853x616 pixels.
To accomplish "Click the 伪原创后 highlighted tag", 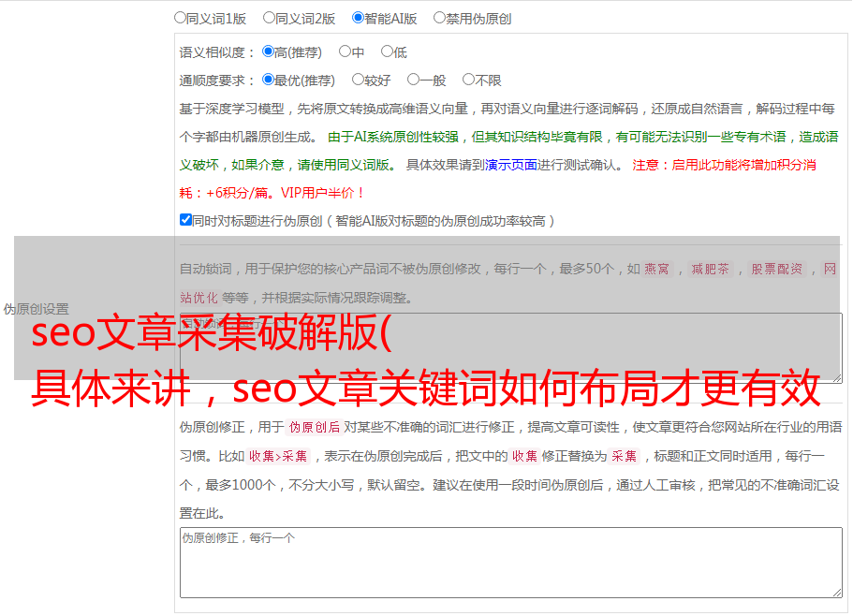I will pos(315,427).
